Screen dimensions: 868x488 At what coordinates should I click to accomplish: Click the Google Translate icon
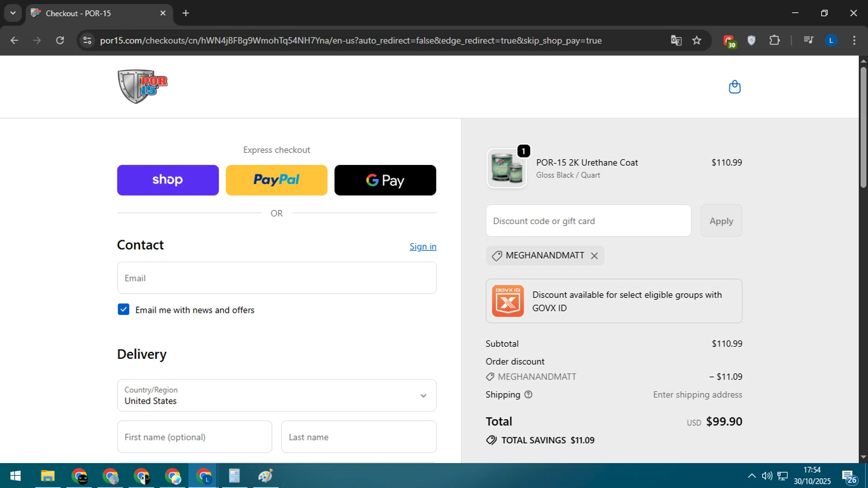676,41
